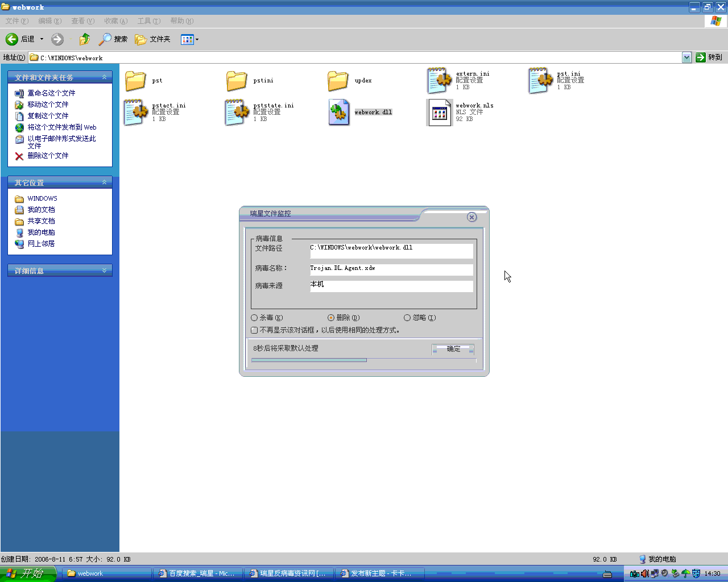The image size is (728, 582).
Task: Open 共享文档 in other places
Action: pyautogui.click(x=41, y=221)
